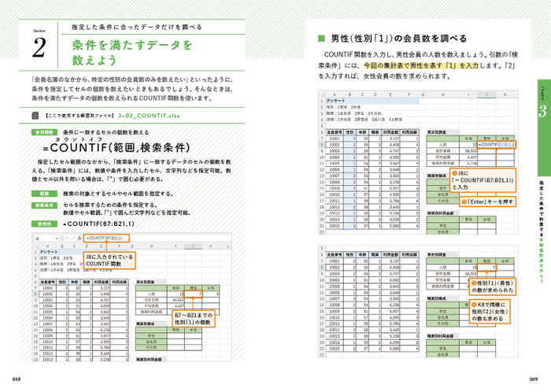Click the B7～B21 callout box in left sheet
Screen dimensions: 551x392
194,319
